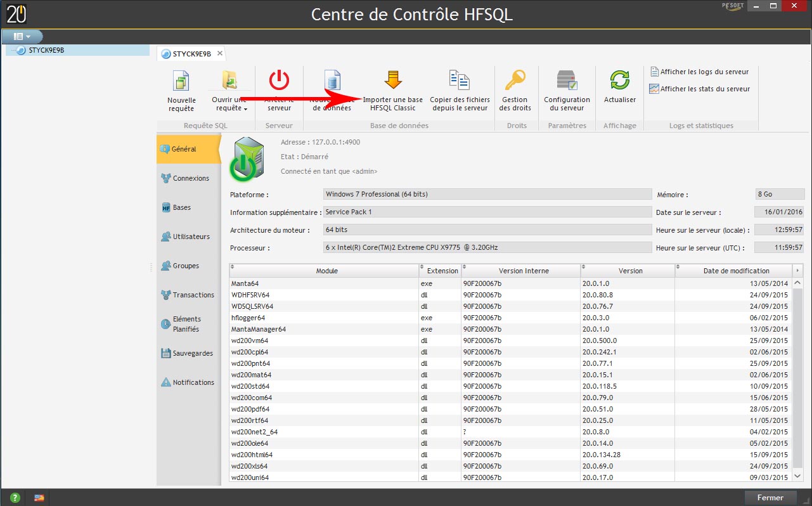Click the language flag icon in status bar
812x506 pixels.
(x=39, y=498)
